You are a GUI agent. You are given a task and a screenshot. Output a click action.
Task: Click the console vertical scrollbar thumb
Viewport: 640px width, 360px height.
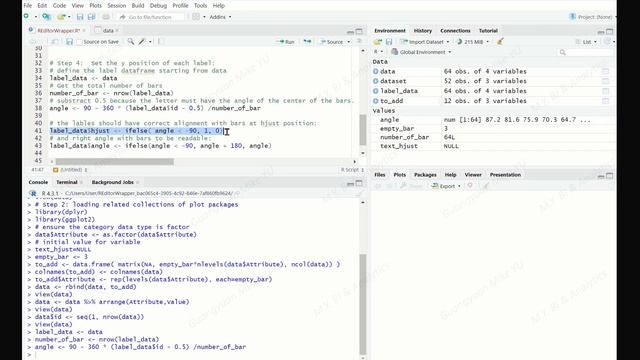pos(363,304)
